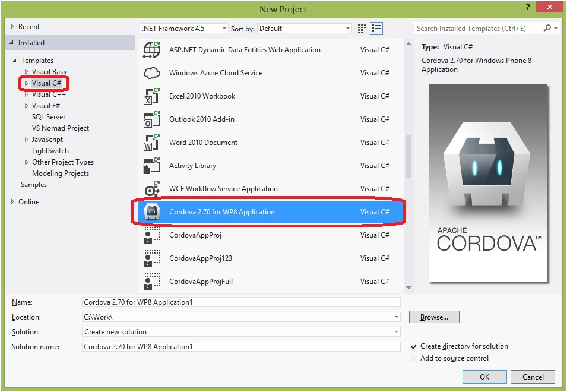Screen dimensions: 567x392
Task: Select SQL Server in templates tree
Action: [x=49, y=117]
